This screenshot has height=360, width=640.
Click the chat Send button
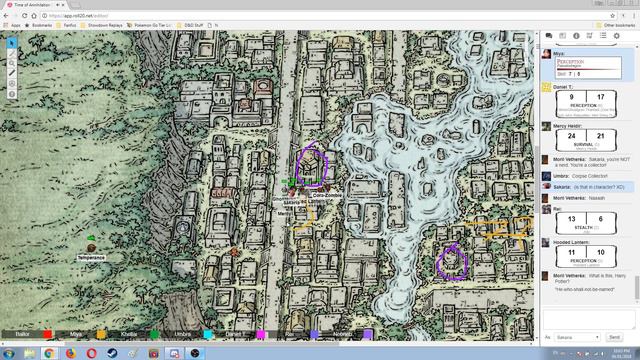pos(614,338)
